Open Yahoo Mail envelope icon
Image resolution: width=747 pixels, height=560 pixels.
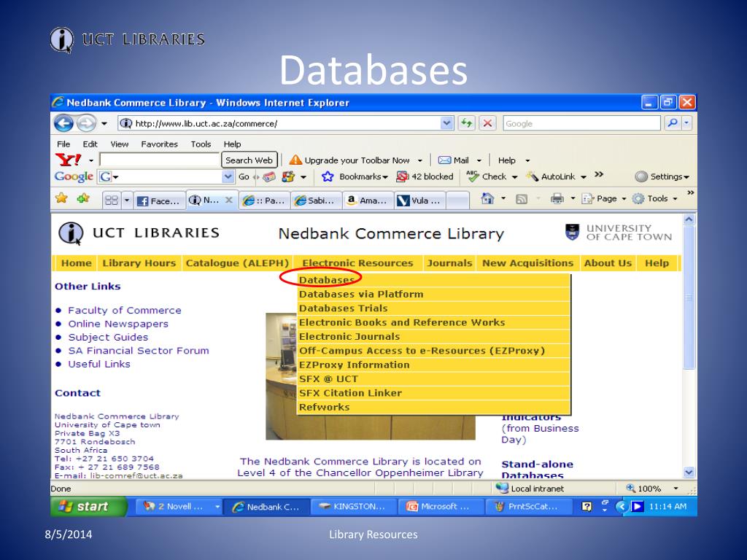(x=444, y=160)
